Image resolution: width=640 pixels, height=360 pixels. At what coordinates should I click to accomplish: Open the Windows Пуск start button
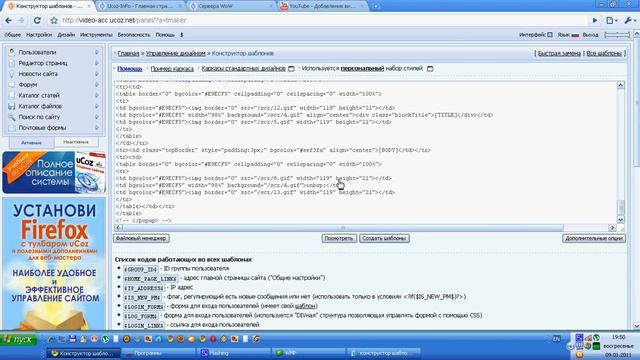click(x=19, y=340)
